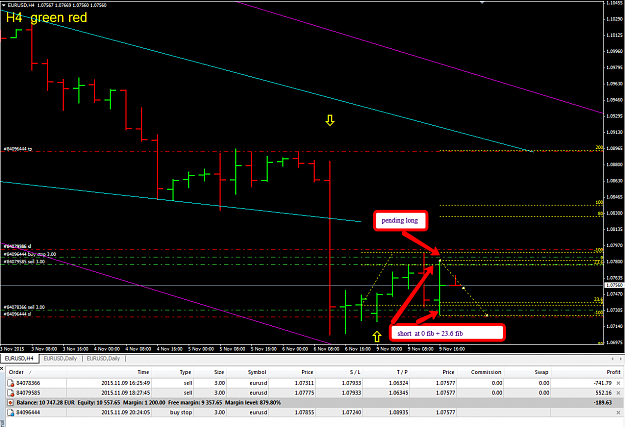Select pending order number 84096444
Image resolution: width=625 pixels, height=427 pixels.
point(28,412)
